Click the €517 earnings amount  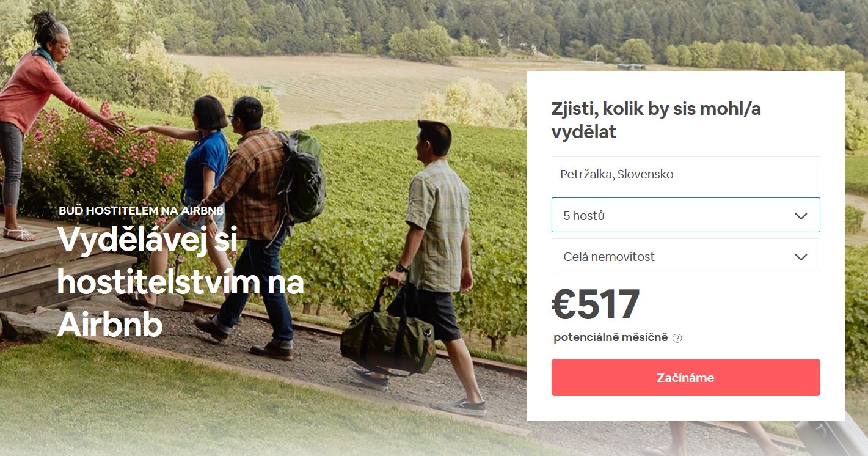pos(596,304)
